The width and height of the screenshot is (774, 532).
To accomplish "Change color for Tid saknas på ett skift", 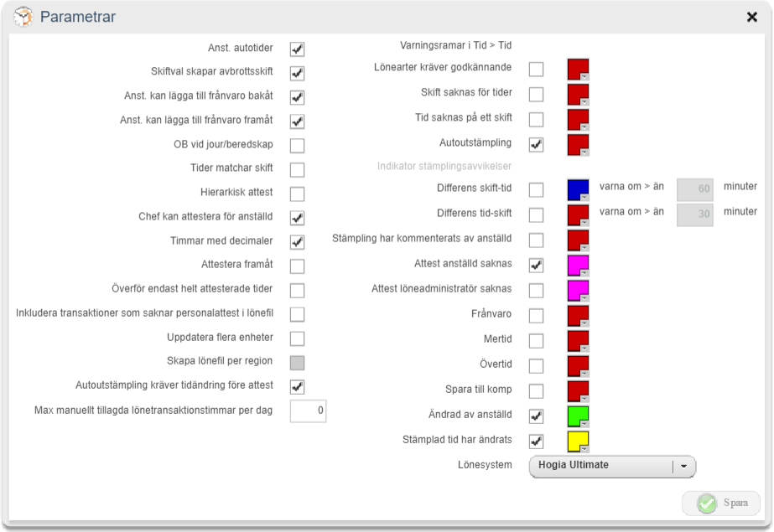I will (x=578, y=120).
